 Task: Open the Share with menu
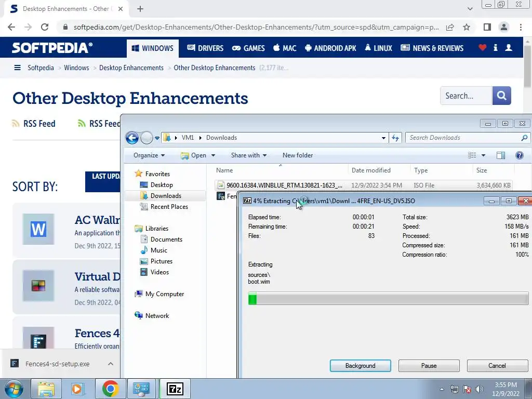[x=249, y=155]
